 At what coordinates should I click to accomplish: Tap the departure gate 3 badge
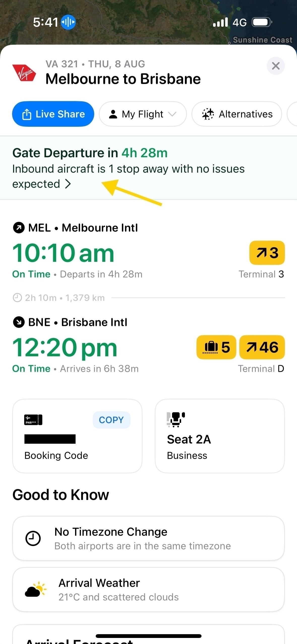(x=267, y=253)
